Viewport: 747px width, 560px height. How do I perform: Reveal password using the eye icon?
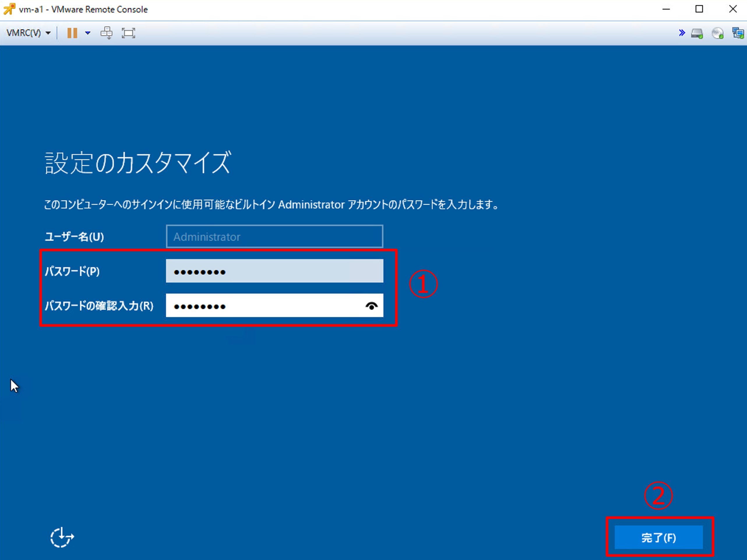(371, 306)
